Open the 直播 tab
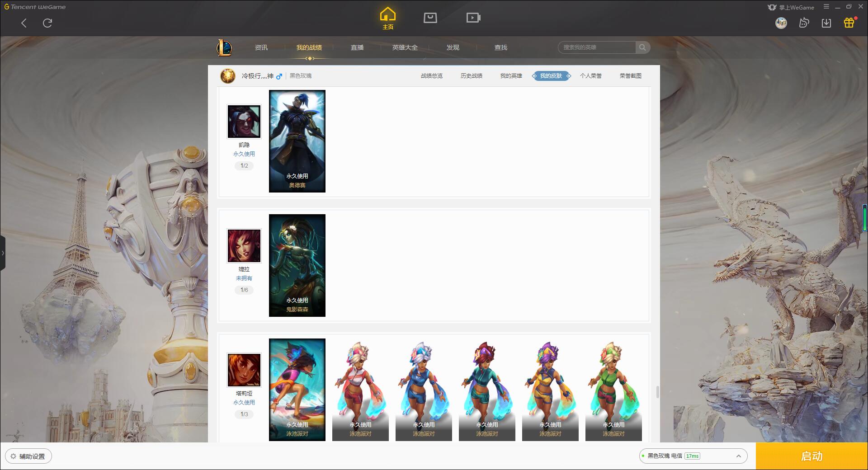Screen dimensions: 868x470 coord(357,47)
